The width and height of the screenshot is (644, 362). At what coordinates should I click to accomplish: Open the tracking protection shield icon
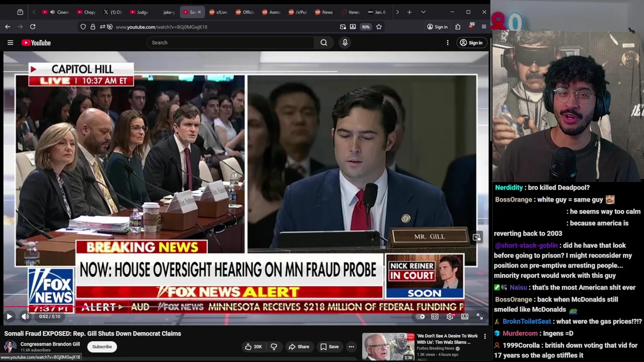click(83, 27)
